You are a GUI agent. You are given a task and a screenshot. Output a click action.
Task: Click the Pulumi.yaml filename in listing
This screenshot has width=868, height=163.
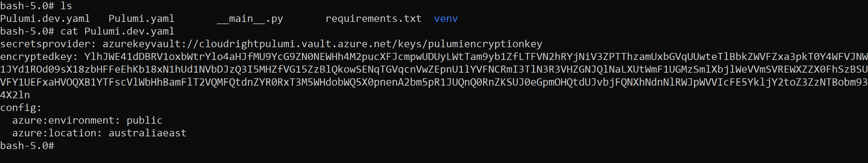pos(141,19)
